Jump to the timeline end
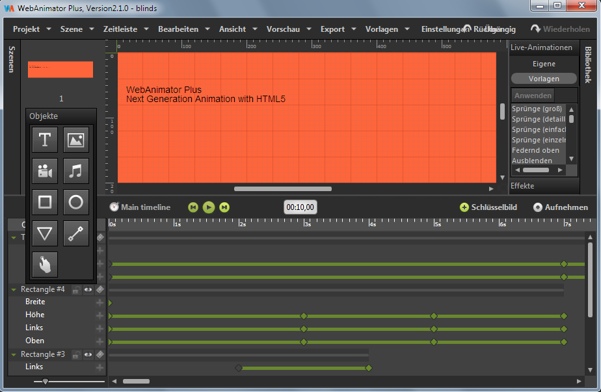 pos(224,207)
